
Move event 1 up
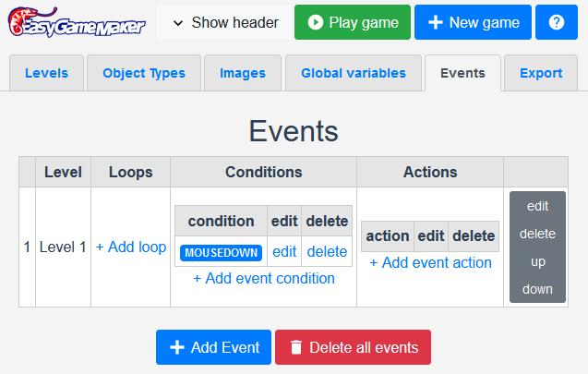point(537,261)
